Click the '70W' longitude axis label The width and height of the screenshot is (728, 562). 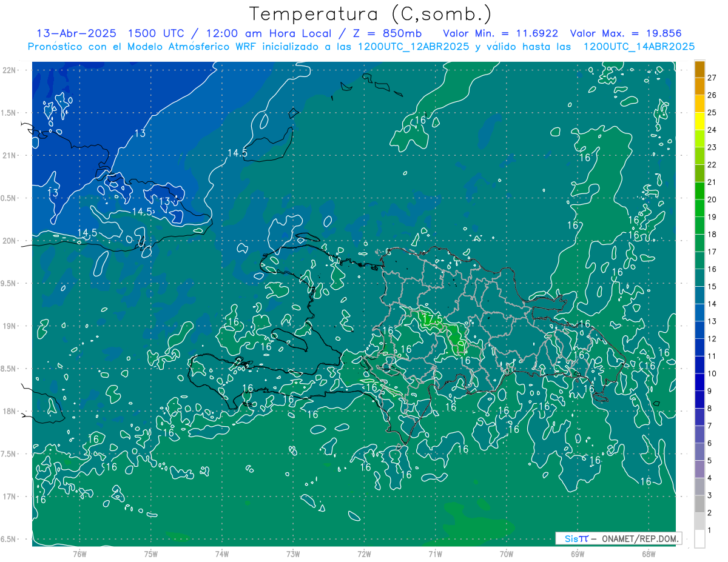pos(506,554)
